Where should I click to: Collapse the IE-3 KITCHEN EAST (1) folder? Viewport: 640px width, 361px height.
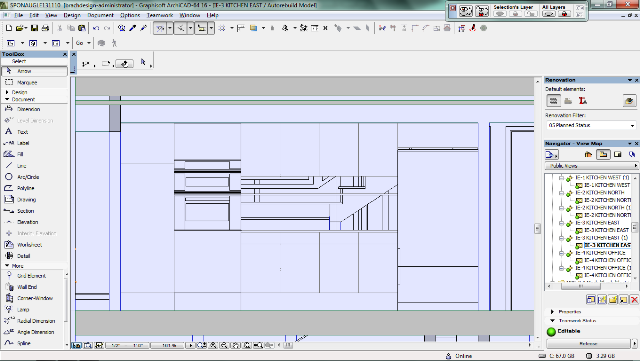tap(562, 238)
